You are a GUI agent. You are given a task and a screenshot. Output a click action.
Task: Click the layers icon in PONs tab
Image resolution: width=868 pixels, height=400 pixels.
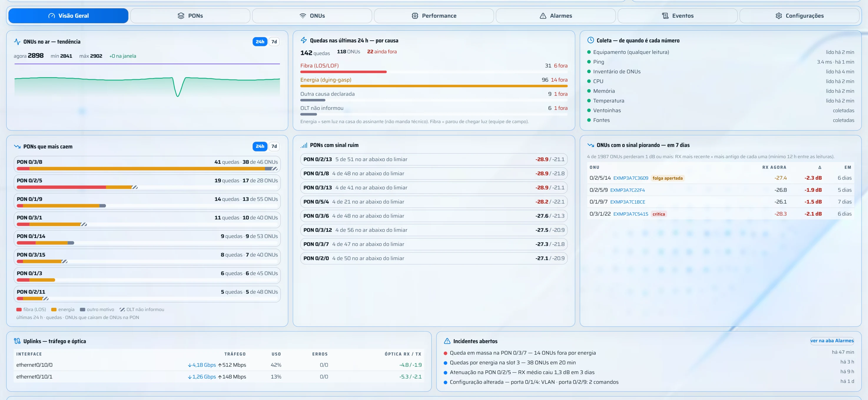click(x=181, y=16)
